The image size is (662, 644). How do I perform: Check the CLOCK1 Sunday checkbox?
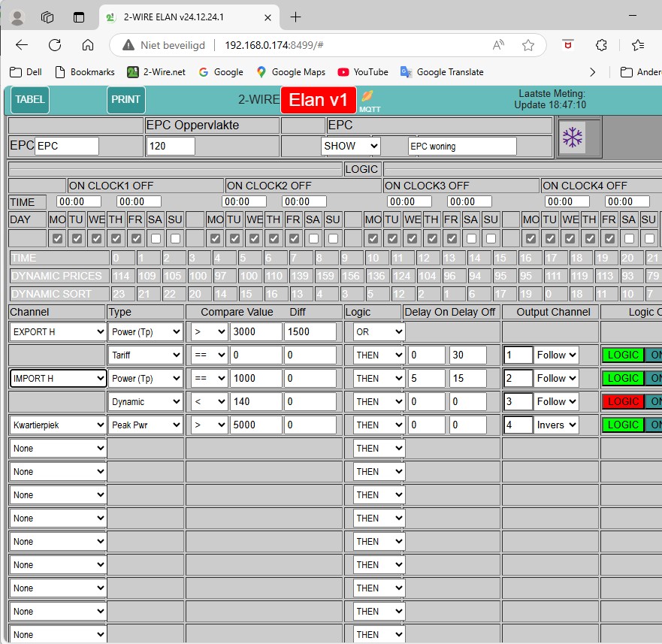point(175,239)
